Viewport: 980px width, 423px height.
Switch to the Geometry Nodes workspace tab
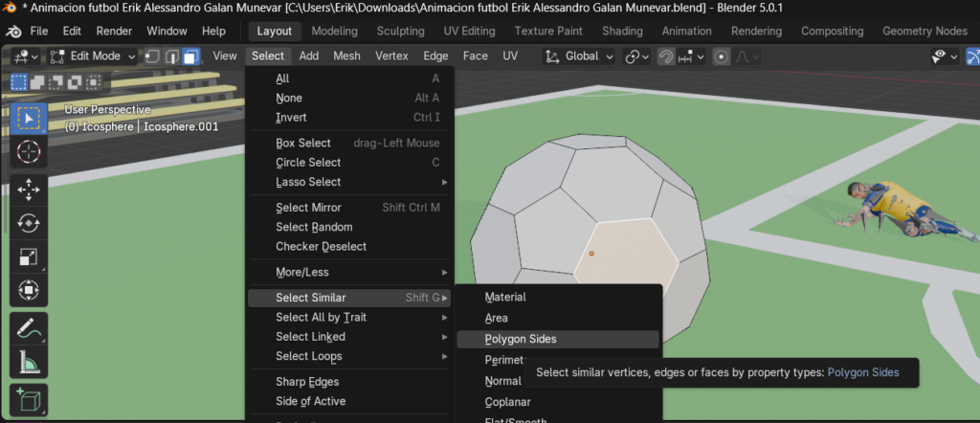(925, 32)
